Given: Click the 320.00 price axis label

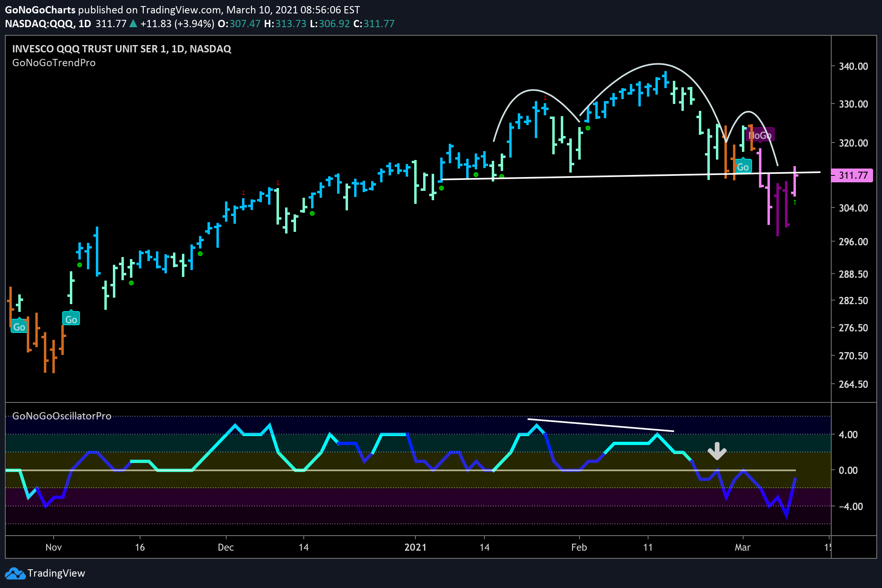Looking at the screenshot, I should [x=854, y=143].
